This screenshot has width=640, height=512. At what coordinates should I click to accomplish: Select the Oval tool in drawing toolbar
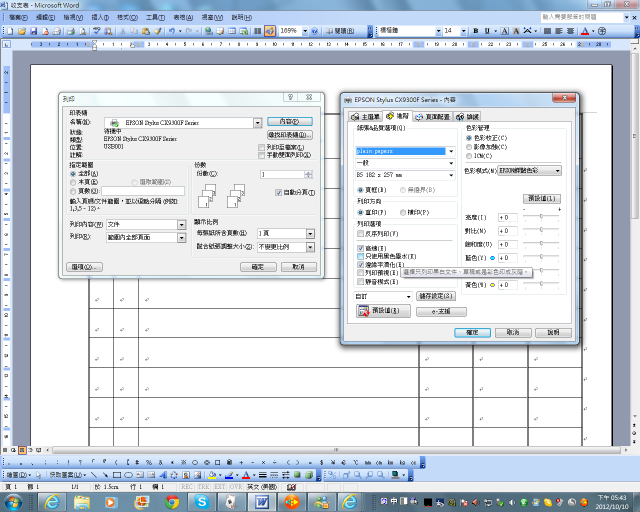tap(129, 475)
